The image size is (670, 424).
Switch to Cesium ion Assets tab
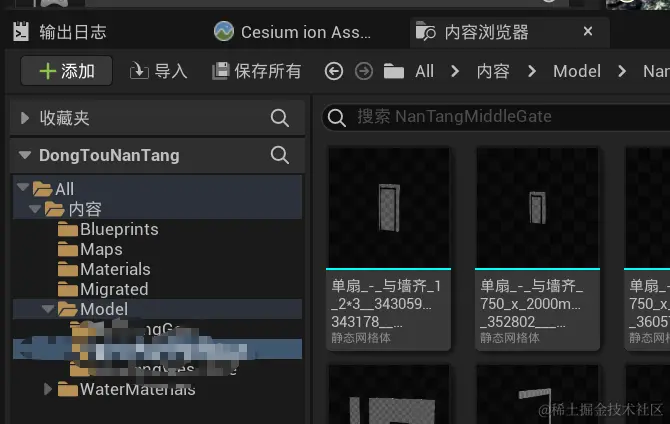tap(293, 32)
